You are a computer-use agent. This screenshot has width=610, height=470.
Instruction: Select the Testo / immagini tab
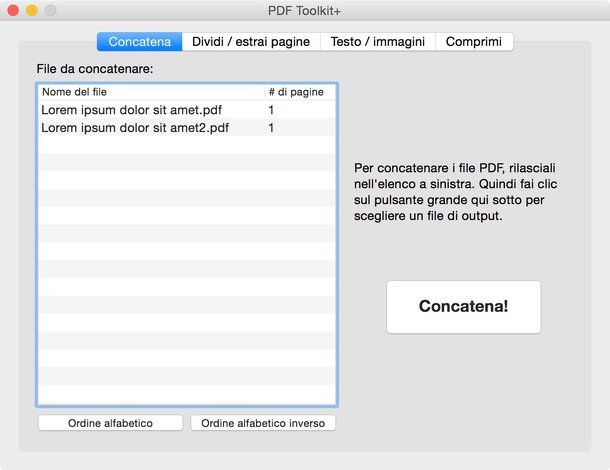coord(378,42)
